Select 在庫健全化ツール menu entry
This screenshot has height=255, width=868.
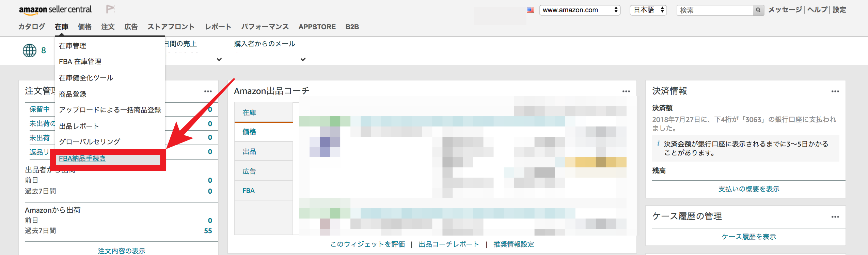point(86,78)
